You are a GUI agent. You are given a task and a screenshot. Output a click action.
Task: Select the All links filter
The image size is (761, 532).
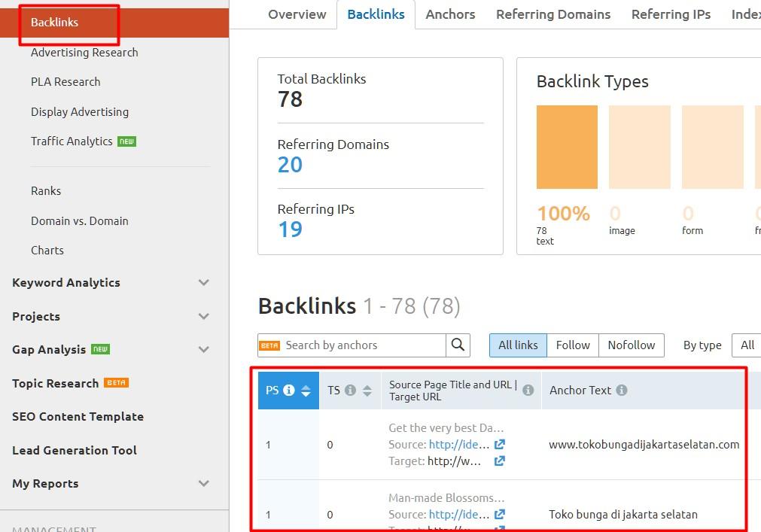pos(518,345)
